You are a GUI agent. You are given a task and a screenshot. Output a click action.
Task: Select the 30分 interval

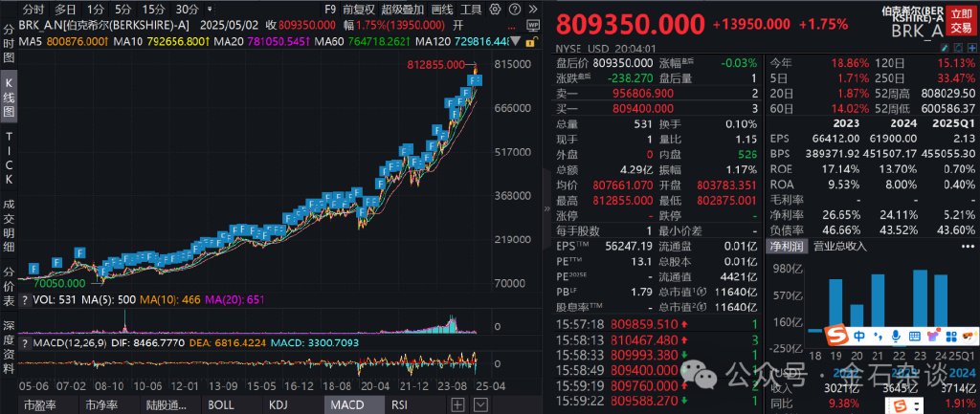[x=187, y=10]
